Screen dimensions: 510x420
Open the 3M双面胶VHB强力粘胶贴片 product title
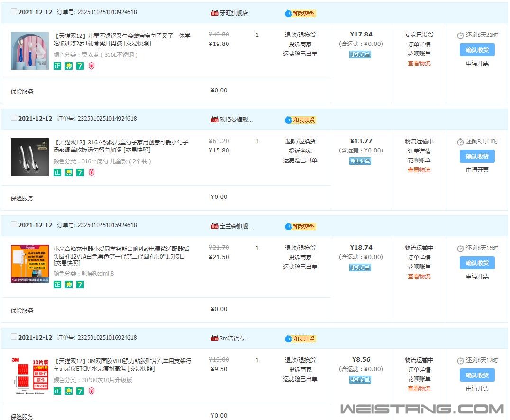122,365
